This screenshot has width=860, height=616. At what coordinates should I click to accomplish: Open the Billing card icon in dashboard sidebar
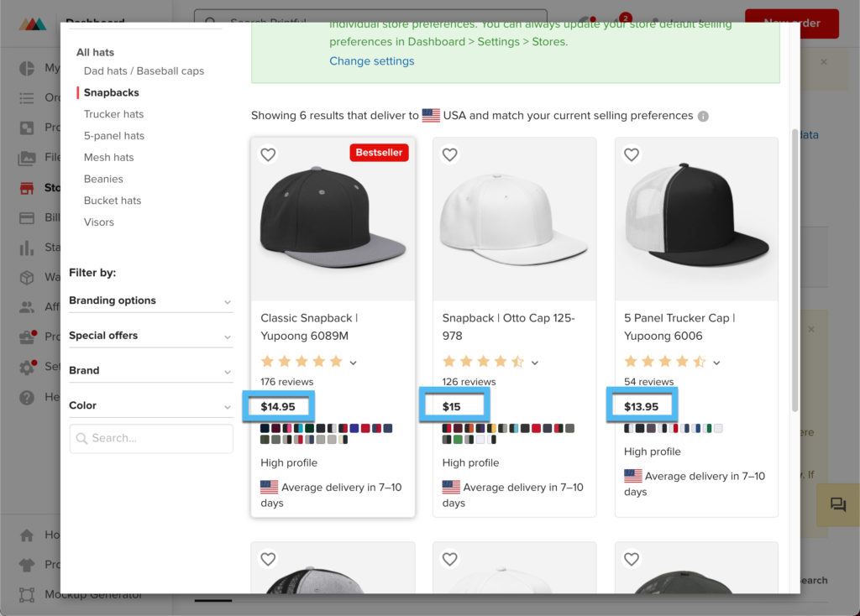pyautogui.click(x=26, y=217)
